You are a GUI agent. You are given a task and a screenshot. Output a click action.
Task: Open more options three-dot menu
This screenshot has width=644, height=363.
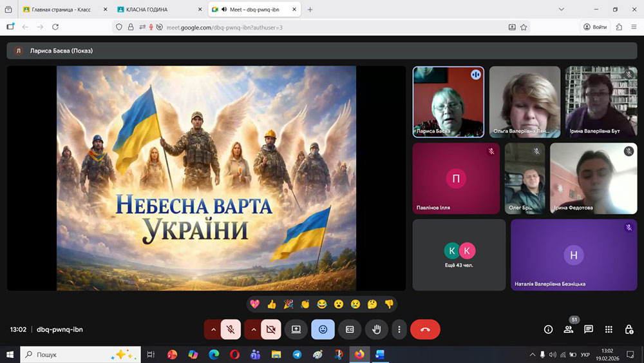pos(399,329)
